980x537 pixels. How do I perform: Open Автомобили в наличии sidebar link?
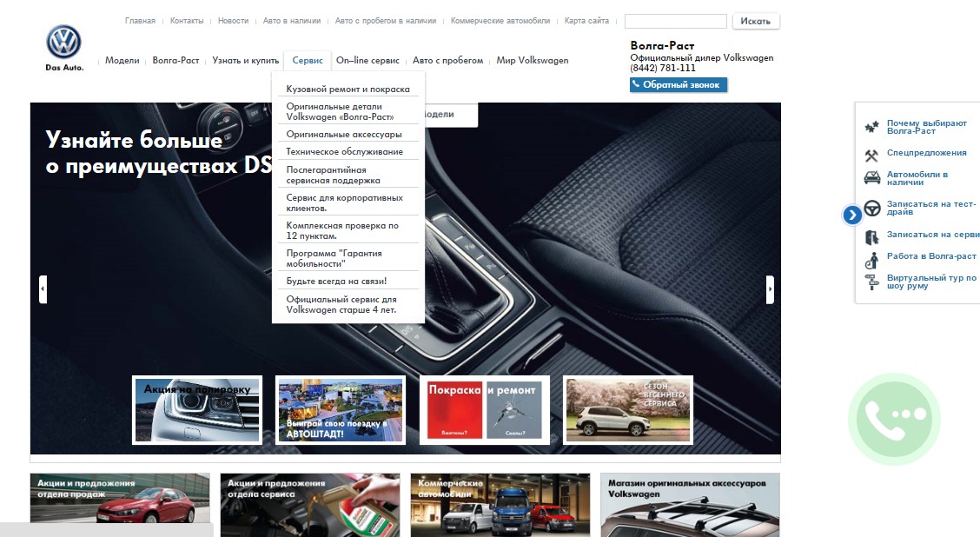[x=917, y=178]
